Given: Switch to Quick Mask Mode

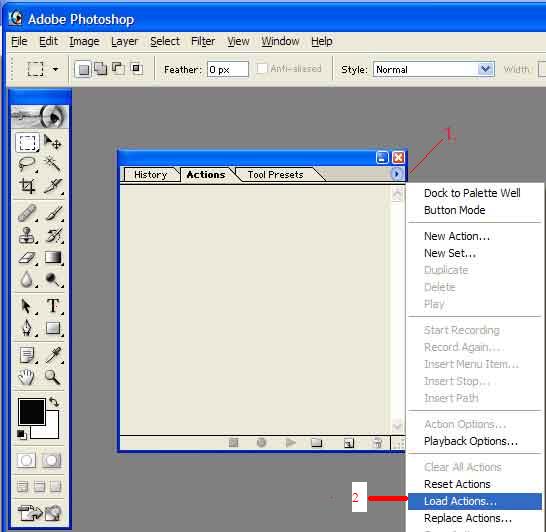Looking at the screenshot, I should (52, 460).
